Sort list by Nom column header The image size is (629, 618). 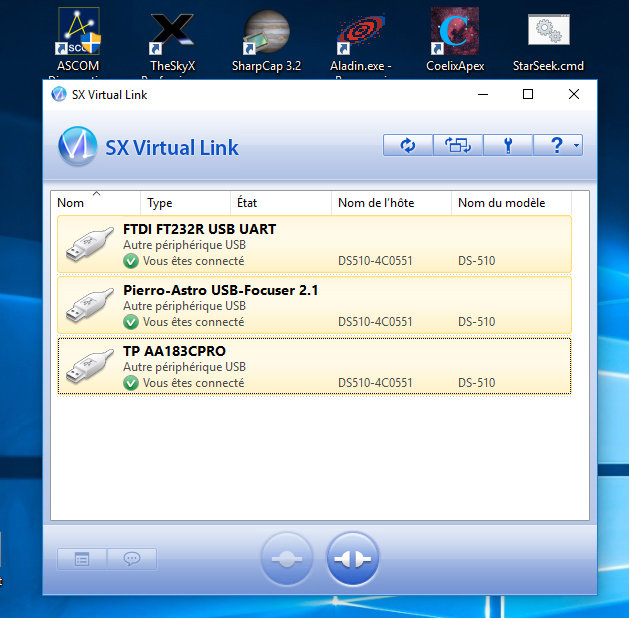[x=95, y=203]
